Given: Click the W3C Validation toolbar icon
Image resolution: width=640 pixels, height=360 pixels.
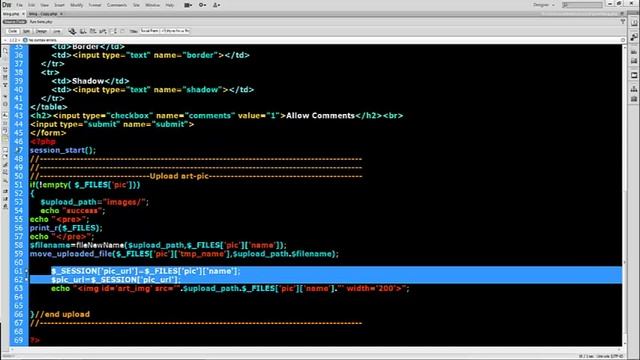Looking at the screenshot, I should (x=103, y=31).
